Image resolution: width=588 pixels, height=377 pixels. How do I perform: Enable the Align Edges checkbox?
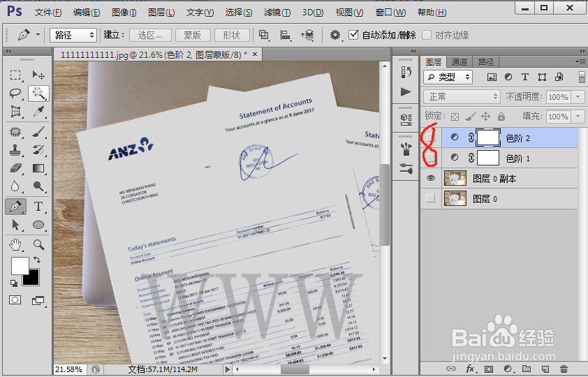[427, 35]
